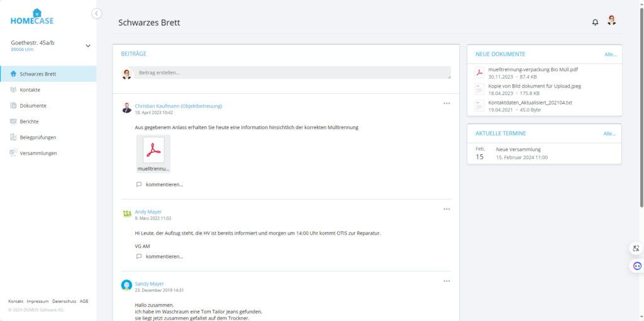This screenshot has height=321, width=644.
Task: Open the notification bell
Action: (595, 22)
